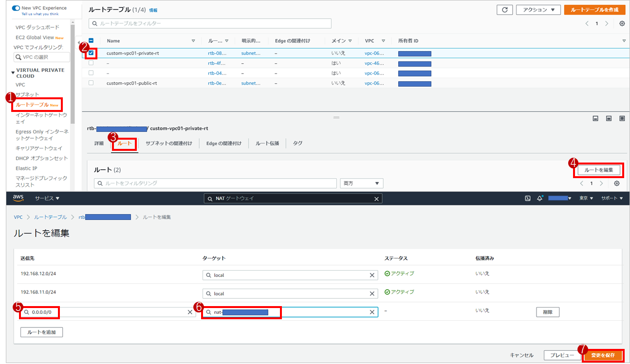Screen dimensions: 630x364
Task: Switch to ルート tab
Action: tap(125, 144)
